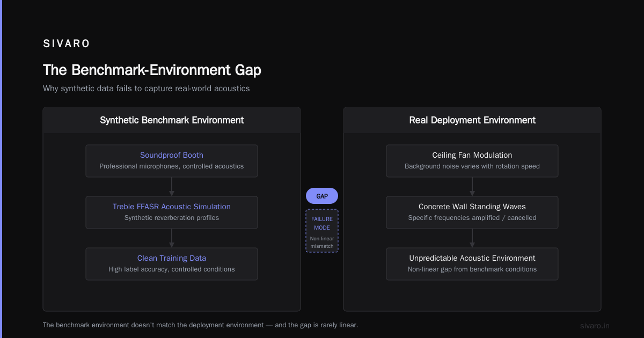Click the Real Deployment Environment header
644x338 pixels.
[x=472, y=120]
